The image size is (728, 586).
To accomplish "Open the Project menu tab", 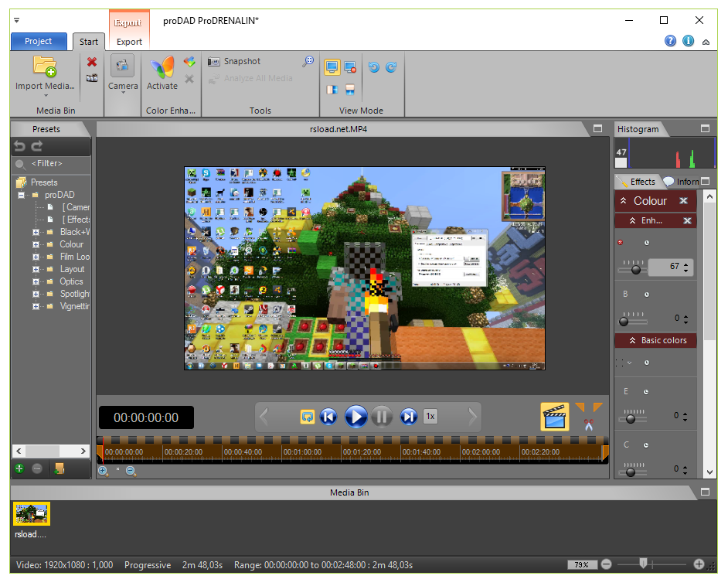I will coord(38,42).
